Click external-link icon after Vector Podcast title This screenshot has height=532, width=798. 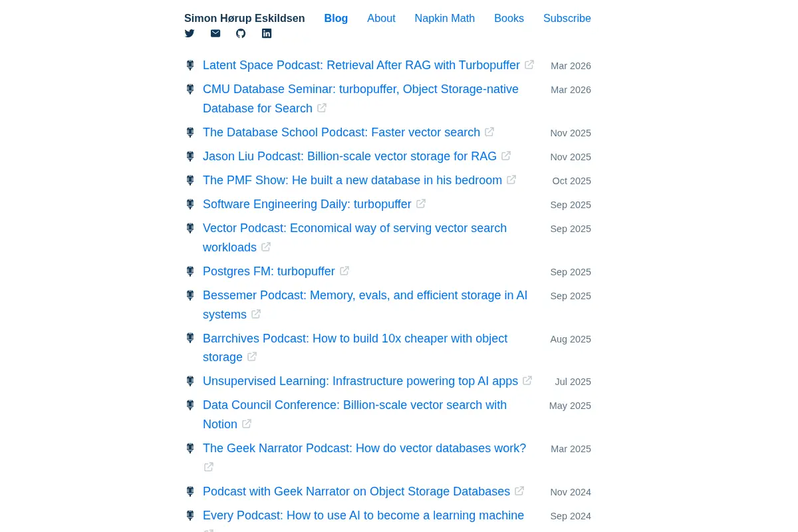coord(266,247)
